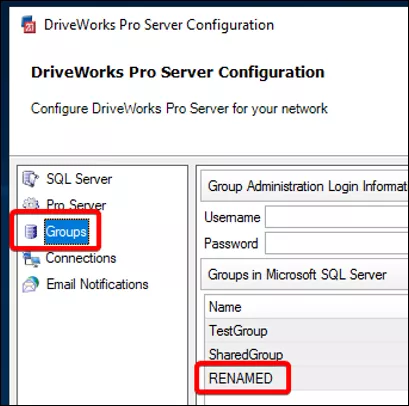
Task: Select the SharedGroup row
Action: coord(307,354)
